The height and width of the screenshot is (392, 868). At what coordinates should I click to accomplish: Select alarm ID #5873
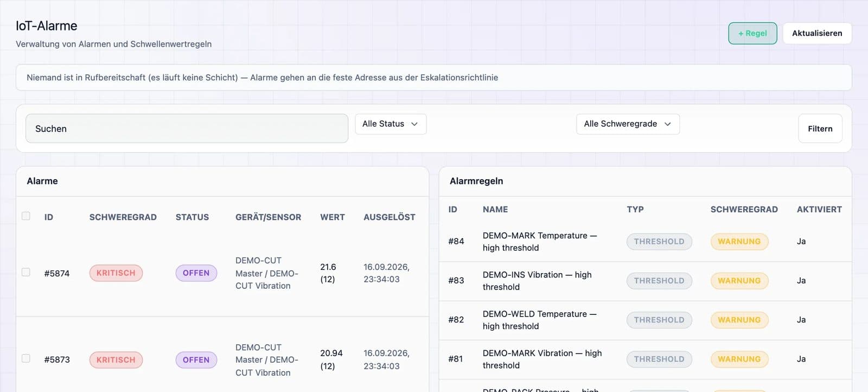[x=57, y=359]
